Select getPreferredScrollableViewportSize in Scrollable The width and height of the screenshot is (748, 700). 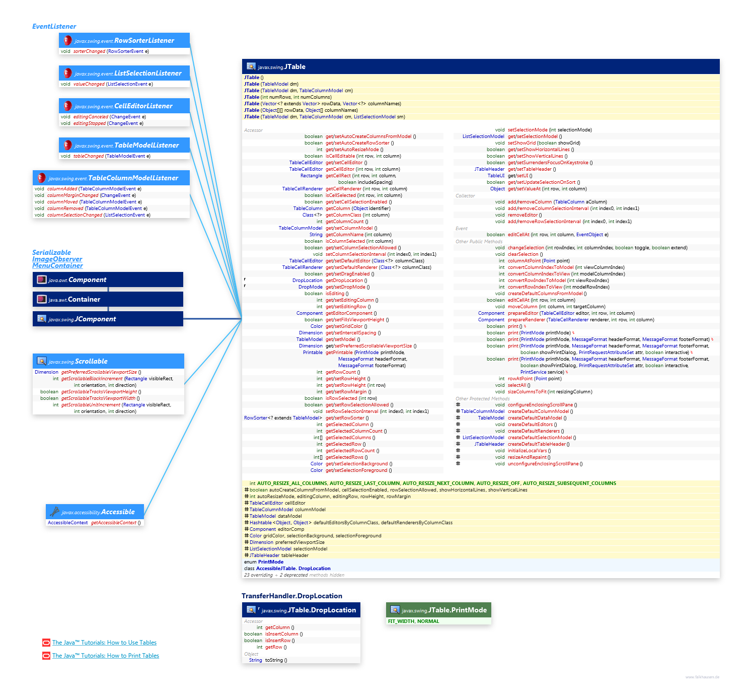pos(99,372)
